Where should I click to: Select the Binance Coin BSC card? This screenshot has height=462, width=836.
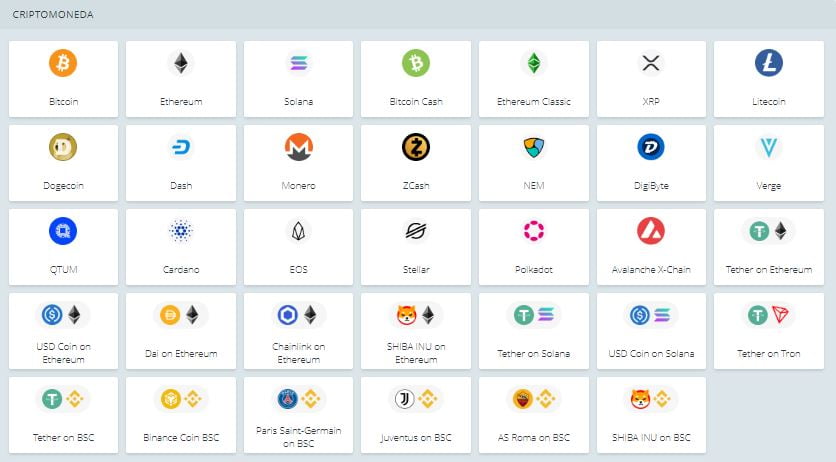pyautogui.click(x=181, y=414)
